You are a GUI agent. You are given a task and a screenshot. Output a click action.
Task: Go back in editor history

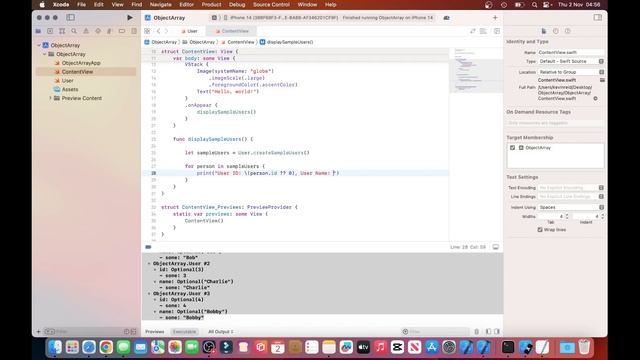coord(158,31)
